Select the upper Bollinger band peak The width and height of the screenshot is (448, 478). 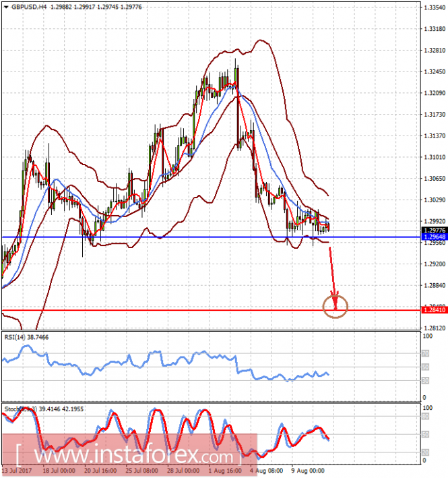tap(260, 40)
